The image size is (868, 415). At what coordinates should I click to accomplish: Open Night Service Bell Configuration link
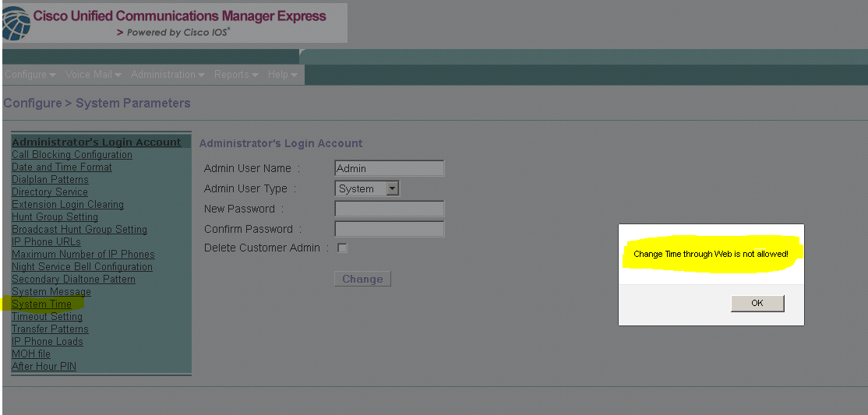click(x=82, y=267)
